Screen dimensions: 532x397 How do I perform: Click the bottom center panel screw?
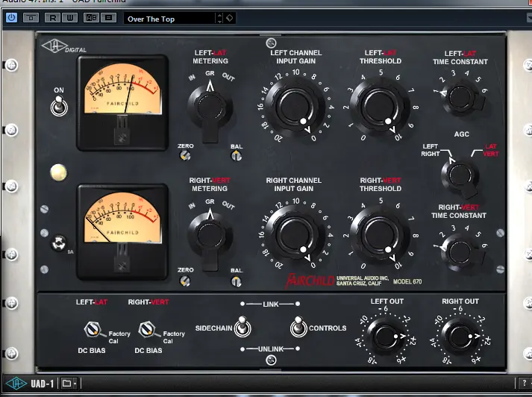pos(271,360)
